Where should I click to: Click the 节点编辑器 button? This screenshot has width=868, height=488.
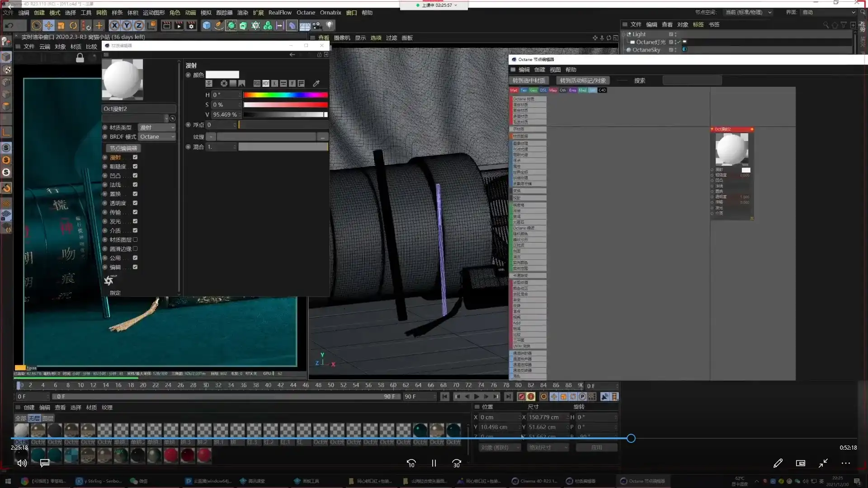[x=123, y=148]
